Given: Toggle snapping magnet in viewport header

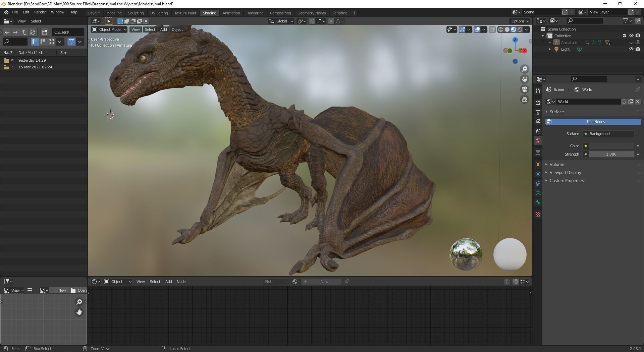Looking at the screenshot, I should click(x=312, y=21).
